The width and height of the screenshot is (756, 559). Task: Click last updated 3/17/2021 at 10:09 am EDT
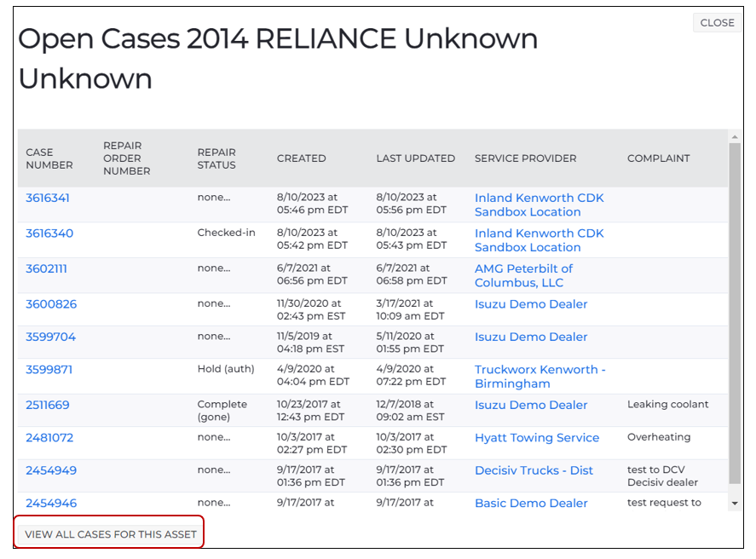[x=410, y=310]
